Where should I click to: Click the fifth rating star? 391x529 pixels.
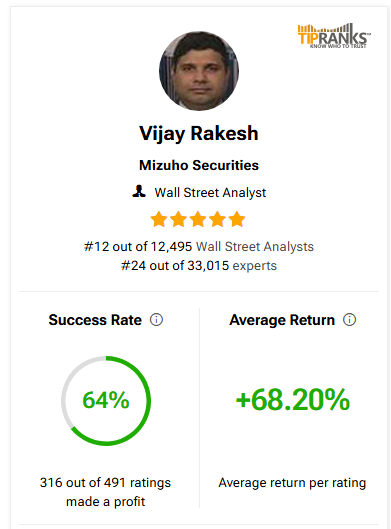pos(237,219)
